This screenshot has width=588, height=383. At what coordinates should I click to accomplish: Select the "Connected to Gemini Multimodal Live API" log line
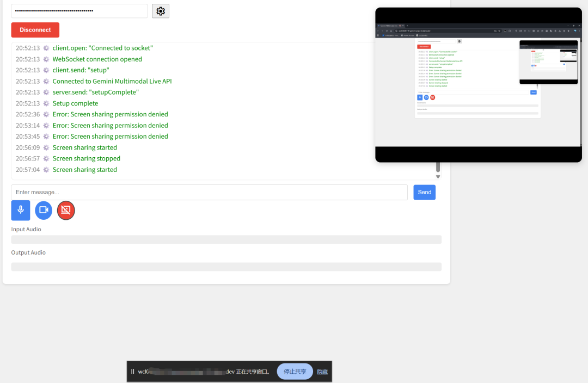click(112, 81)
